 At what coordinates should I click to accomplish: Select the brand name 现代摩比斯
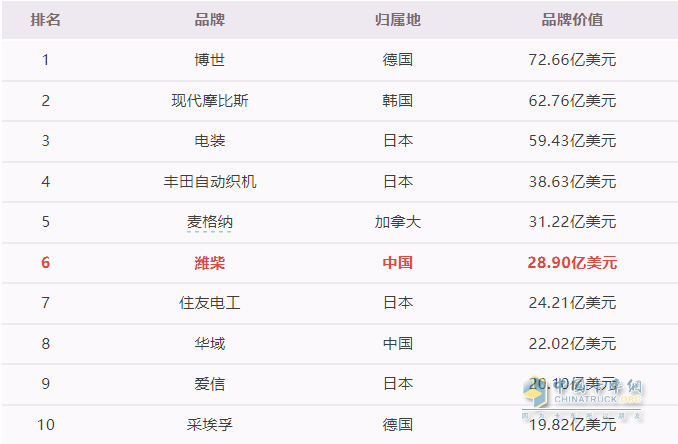pos(210,101)
